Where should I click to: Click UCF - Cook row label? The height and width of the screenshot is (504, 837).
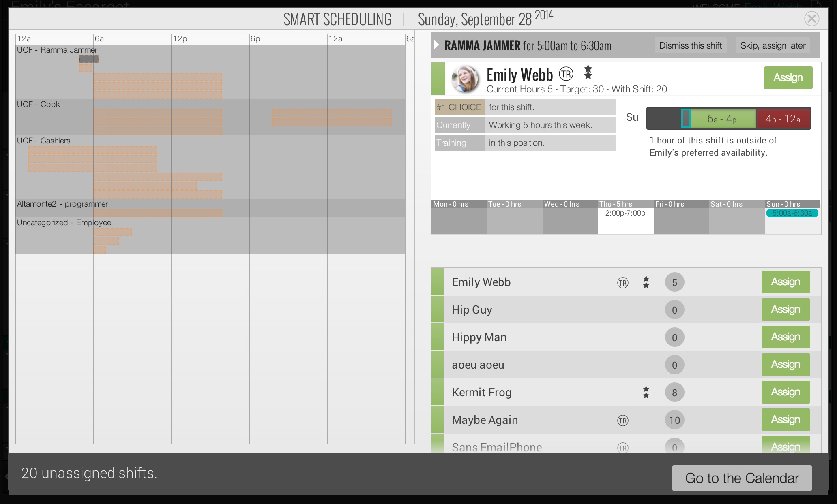coord(39,104)
